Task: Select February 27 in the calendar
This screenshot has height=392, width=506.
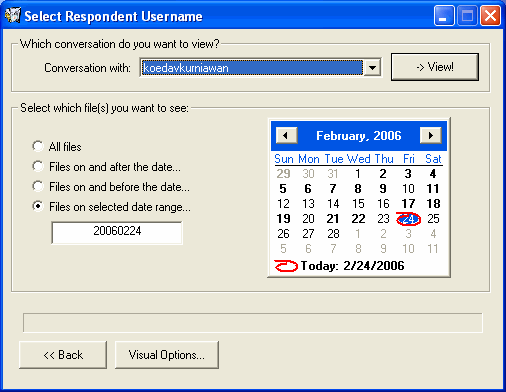Action: (308, 234)
